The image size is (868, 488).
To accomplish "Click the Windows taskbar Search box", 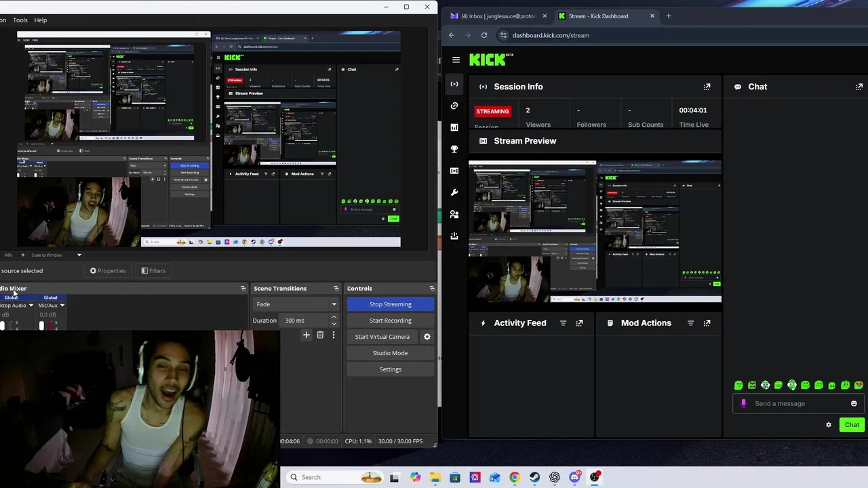I will (334, 477).
